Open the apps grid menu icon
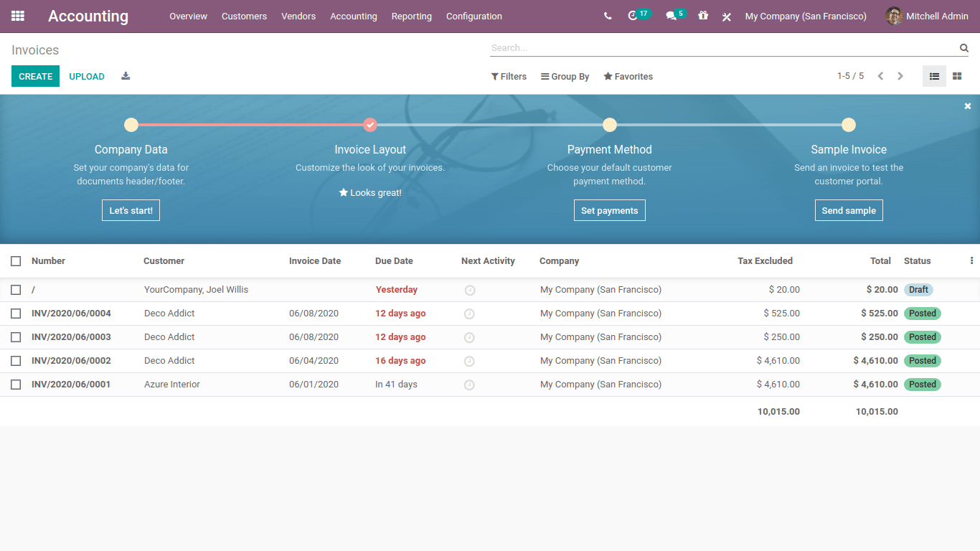Image resolution: width=980 pixels, height=551 pixels. click(x=18, y=16)
